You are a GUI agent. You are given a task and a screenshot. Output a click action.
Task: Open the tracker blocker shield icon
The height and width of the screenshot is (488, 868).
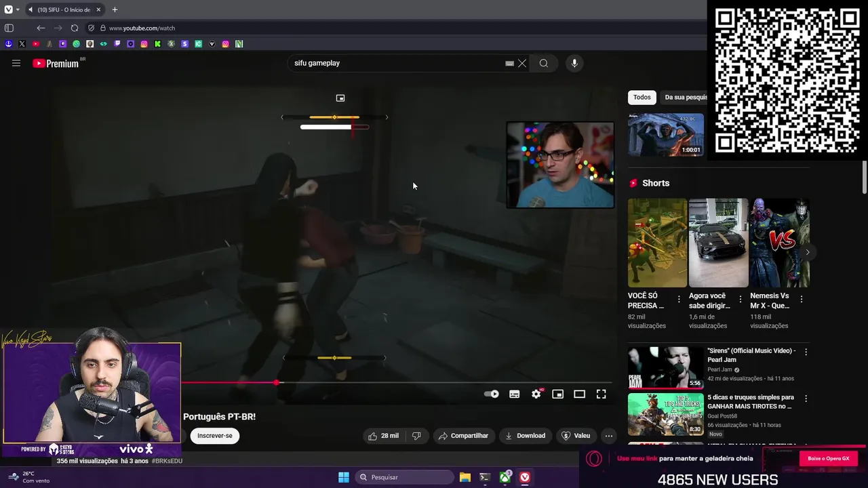(x=91, y=28)
